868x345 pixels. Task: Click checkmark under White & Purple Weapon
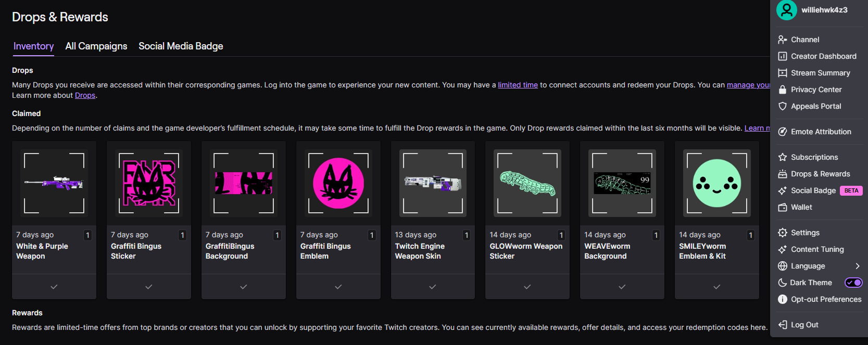pyautogui.click(x=54, y=287)
